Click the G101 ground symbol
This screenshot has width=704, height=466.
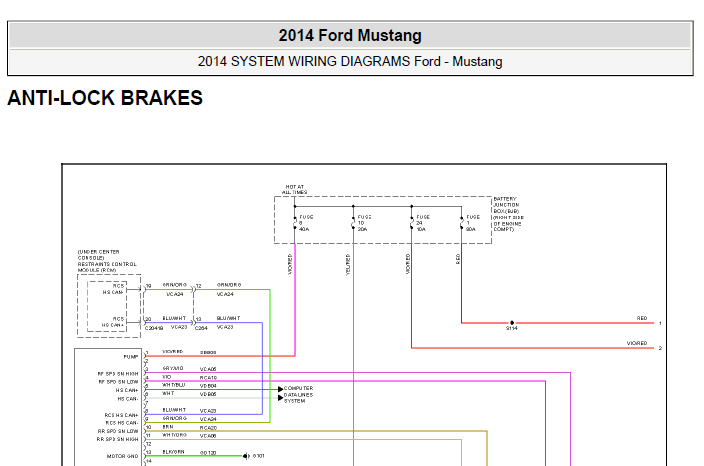tap(246, 456)
